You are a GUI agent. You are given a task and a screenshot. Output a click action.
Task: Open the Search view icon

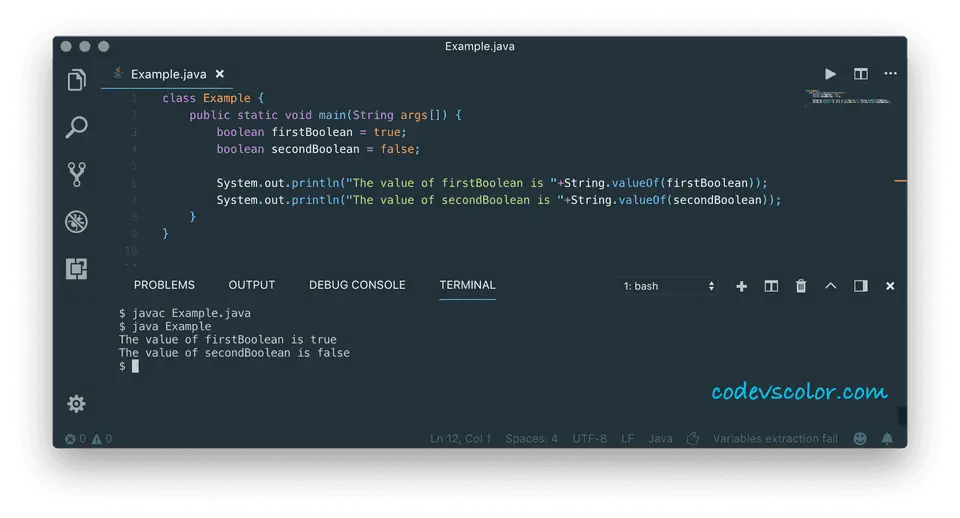coord(76,127)
